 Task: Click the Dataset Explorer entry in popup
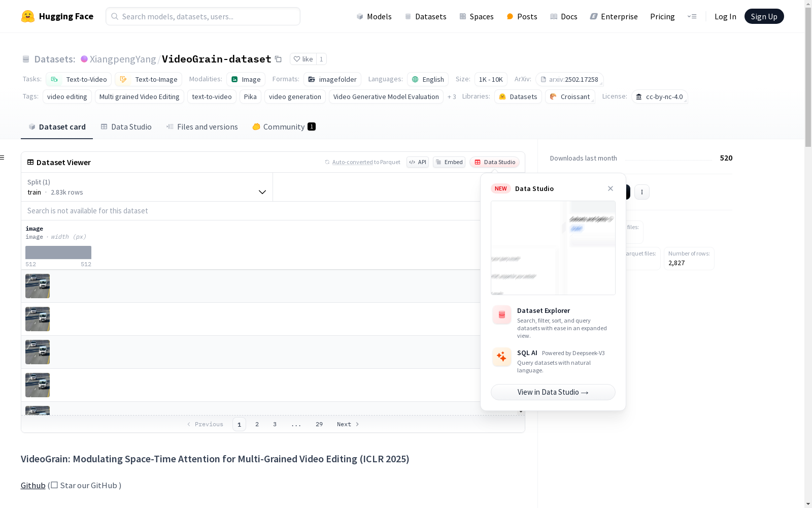tap(553, 323)
